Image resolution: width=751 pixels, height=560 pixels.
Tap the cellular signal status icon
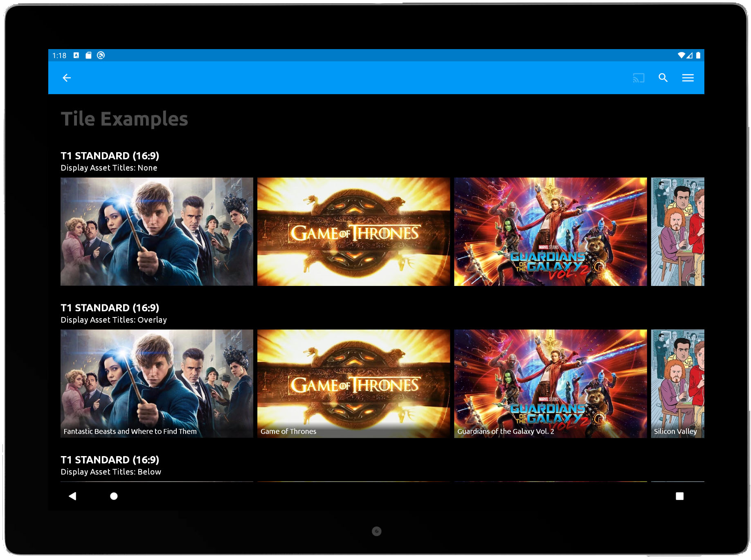click(690, 55)
